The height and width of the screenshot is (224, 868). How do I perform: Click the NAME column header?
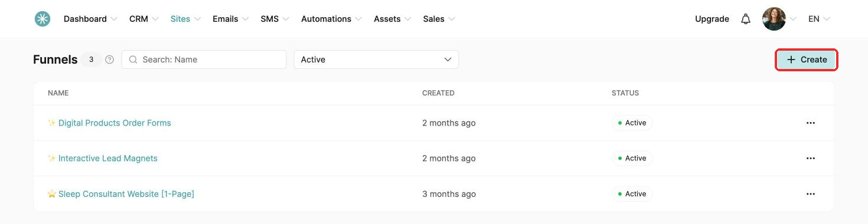coord(58,93)
